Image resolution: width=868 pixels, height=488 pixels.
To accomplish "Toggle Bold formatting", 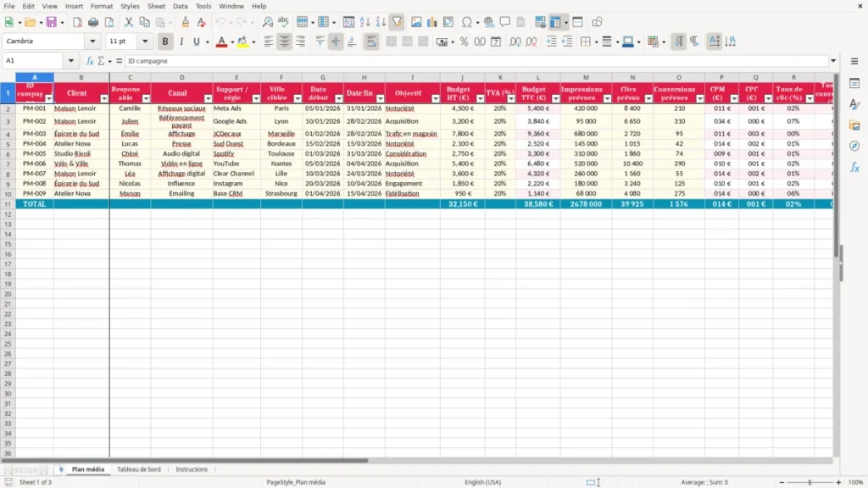I will [165, 42].
